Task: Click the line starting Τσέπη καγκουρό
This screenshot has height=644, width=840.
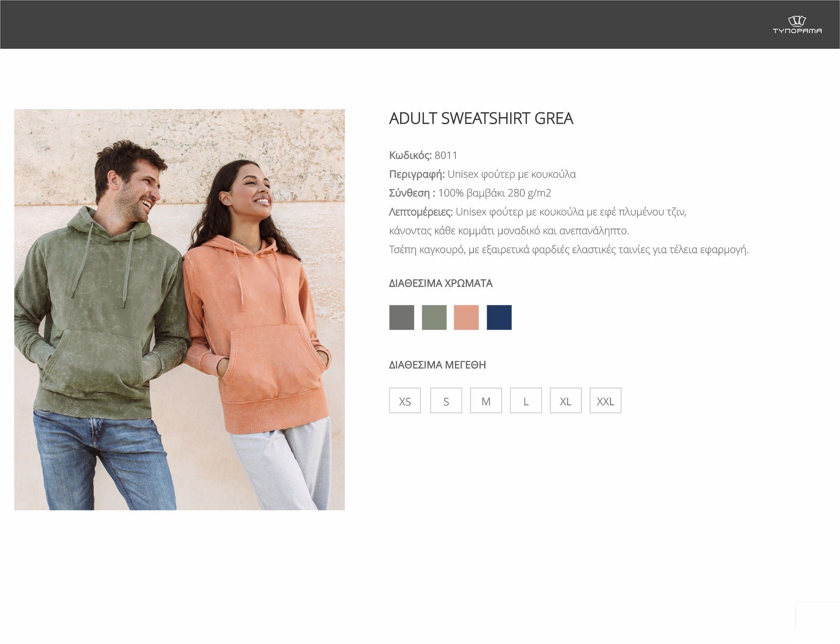Action: (569, 250)
